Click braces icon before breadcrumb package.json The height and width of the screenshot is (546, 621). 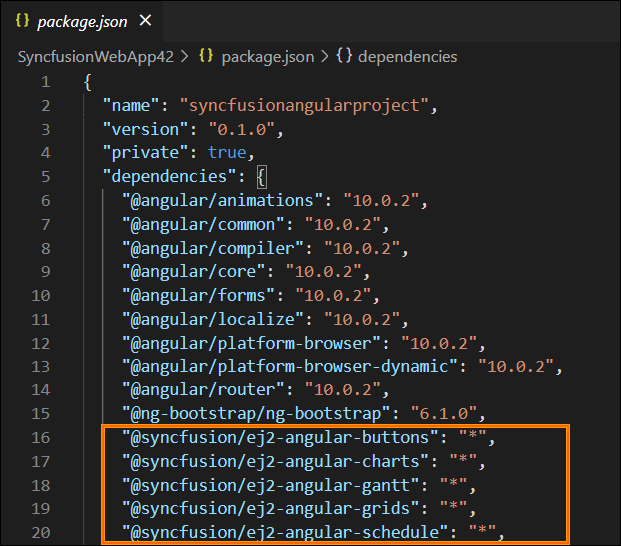(x=207, y=57)
